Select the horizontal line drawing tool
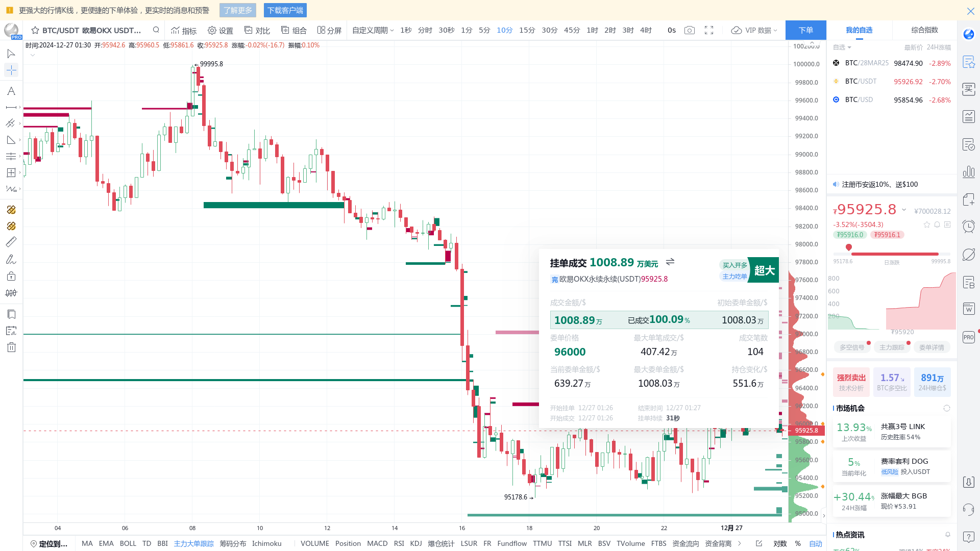 tap(11, 107)
